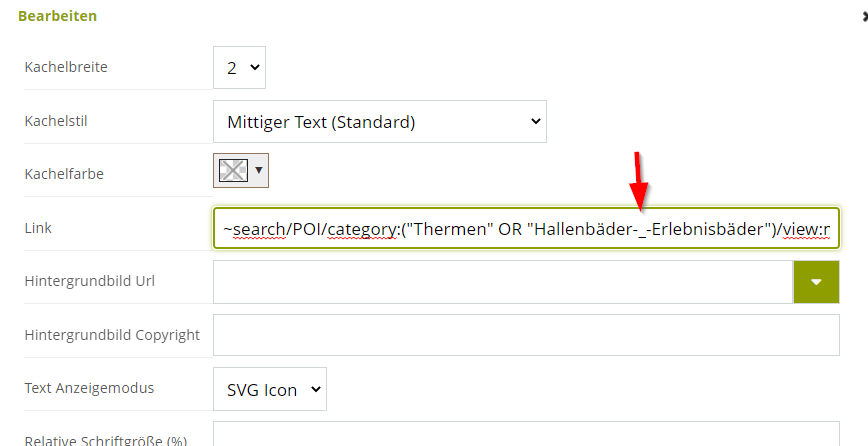The height and width of the screenshot is (446, 868).
Task: Click the Hintergrundbild Copyright input field
Action: click(x=526, y=335)
